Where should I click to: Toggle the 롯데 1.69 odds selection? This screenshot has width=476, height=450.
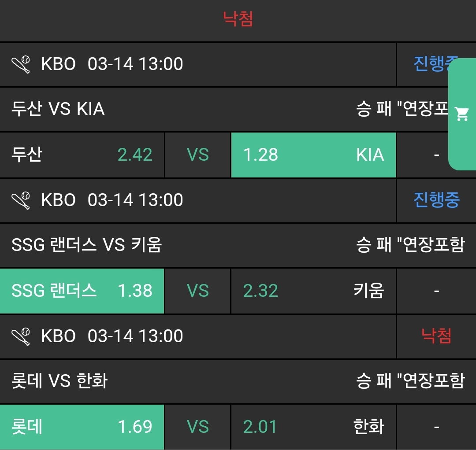[x=82, y=427]
